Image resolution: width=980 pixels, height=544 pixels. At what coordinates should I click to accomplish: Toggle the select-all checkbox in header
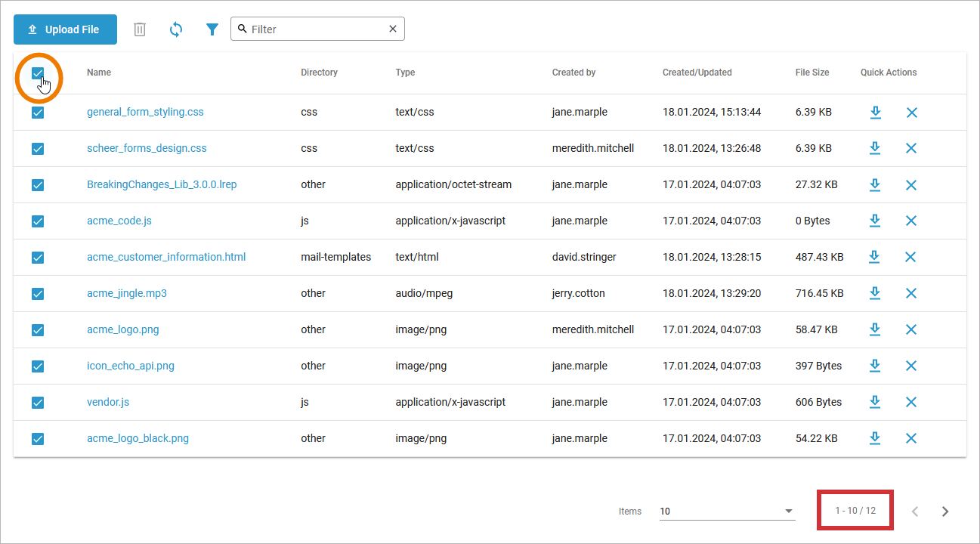click(x=38, y=73)
